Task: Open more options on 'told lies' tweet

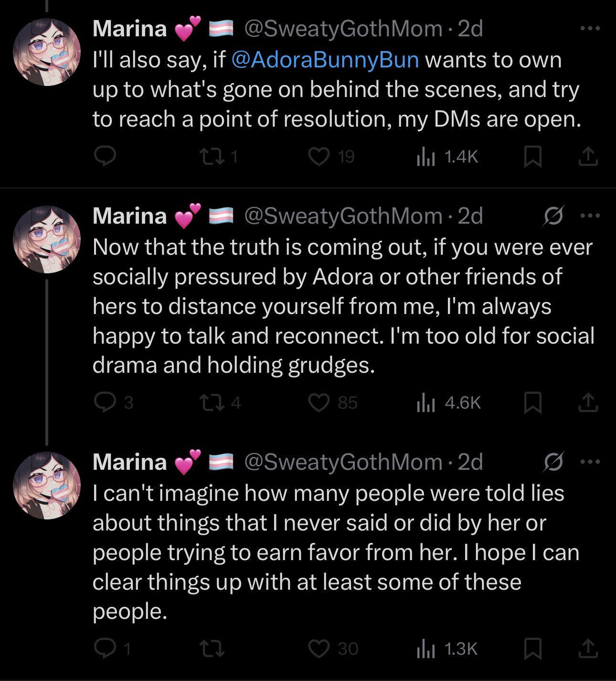Action: point(590,462)
